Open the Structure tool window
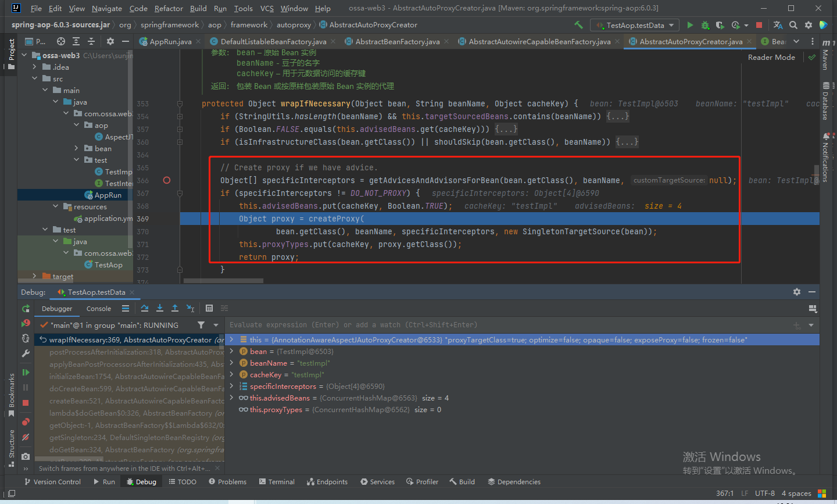This screenshot has height=504, width=837. tap(11, 448)
